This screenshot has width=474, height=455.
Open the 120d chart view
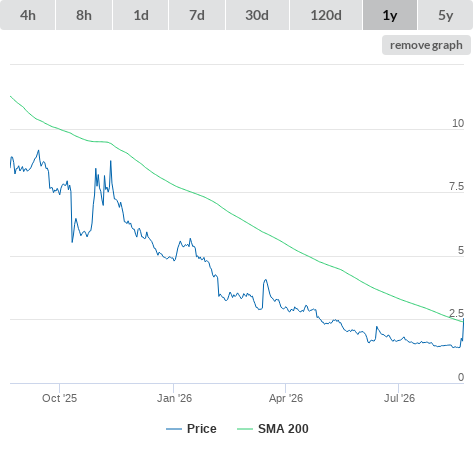pos(326,15)
